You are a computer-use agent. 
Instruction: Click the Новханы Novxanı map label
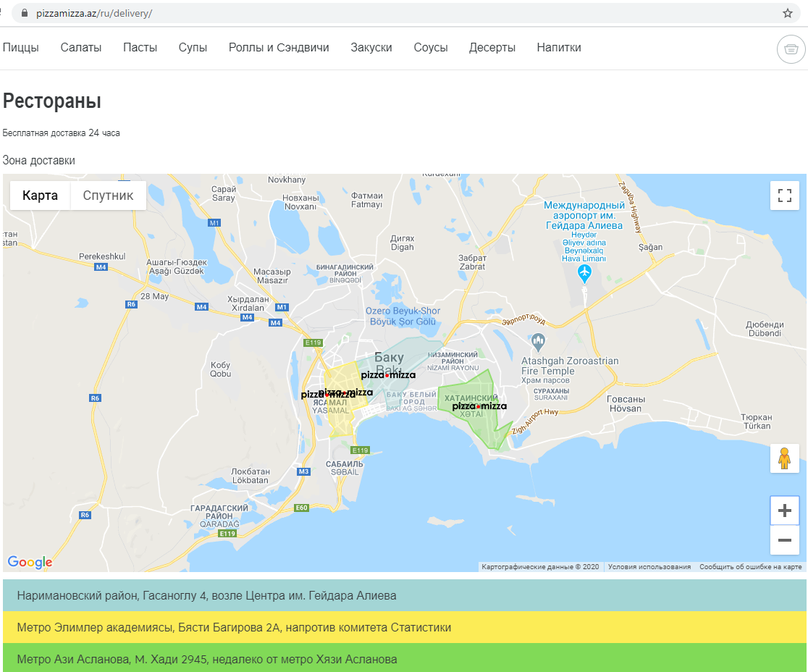pos(300,202)
